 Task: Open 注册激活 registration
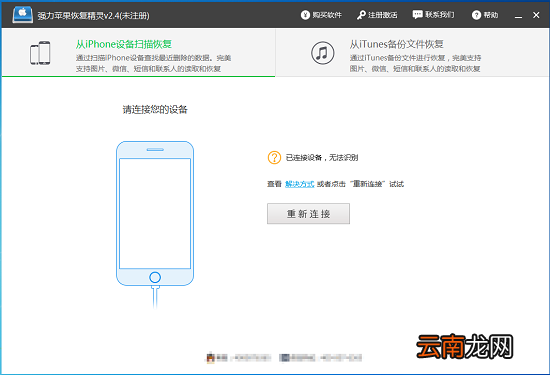click(377, 15)
